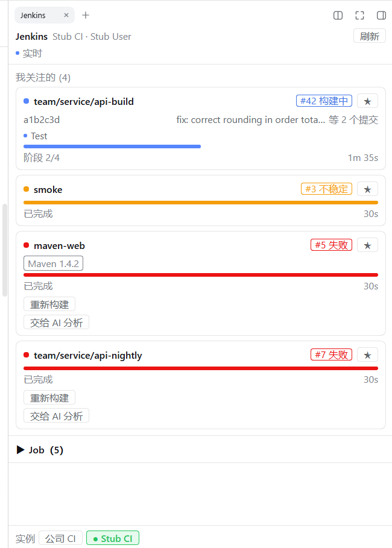Viewport: 392px width, 548px height.
Task: Open the #5 失败 build badge
Action: click(x=332, y=245)
